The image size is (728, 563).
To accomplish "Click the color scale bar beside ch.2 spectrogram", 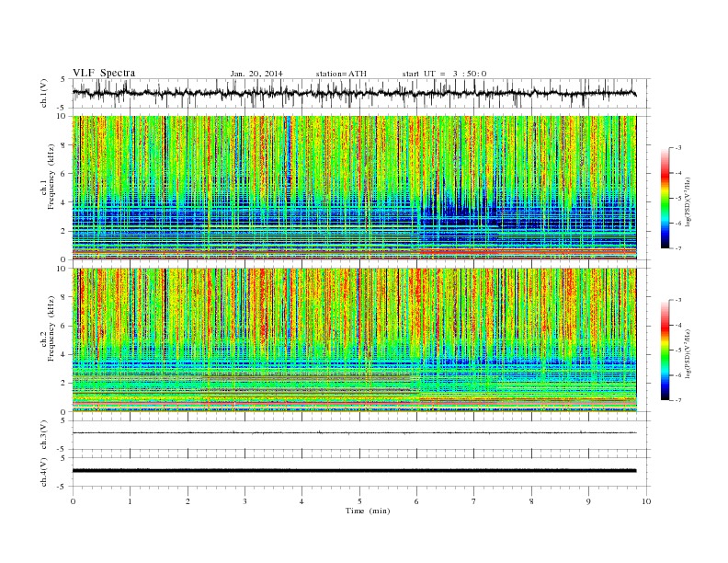I will coord(665,350).
